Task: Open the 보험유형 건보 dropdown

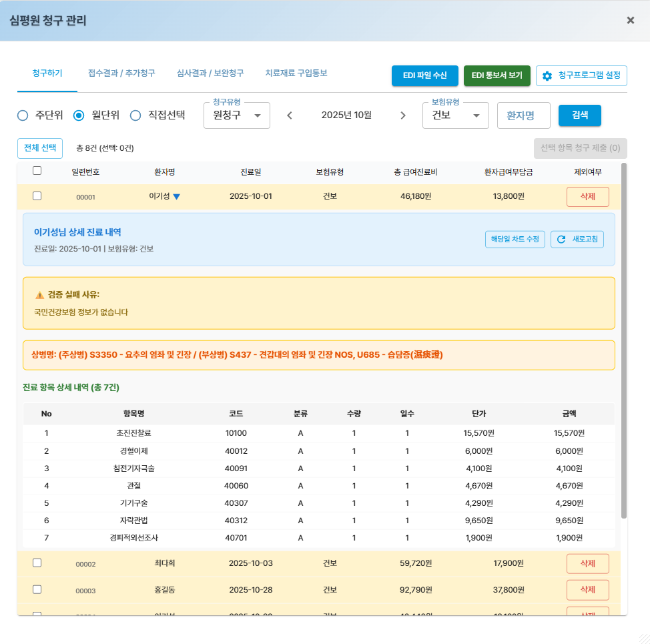Action: [456, 115]
